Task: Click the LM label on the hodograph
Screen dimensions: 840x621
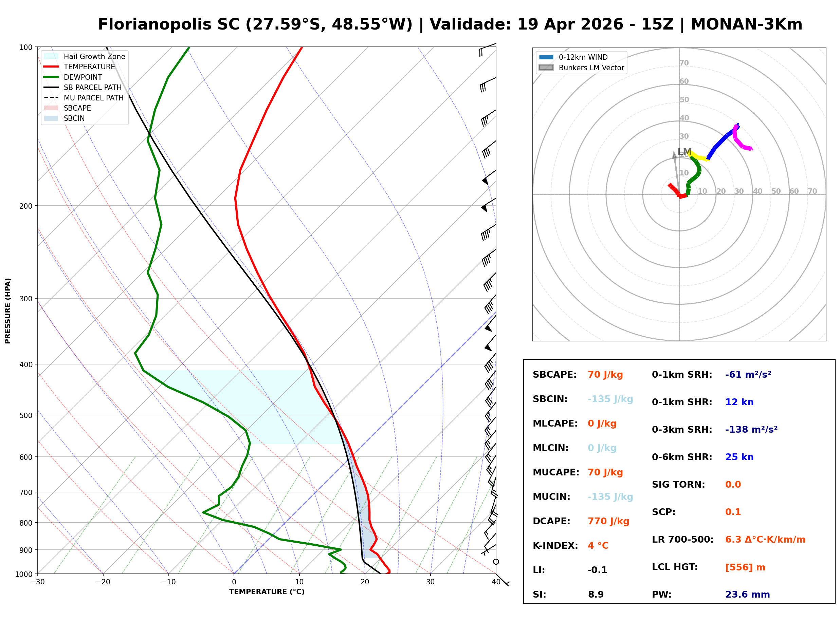Action: [684, 152]
